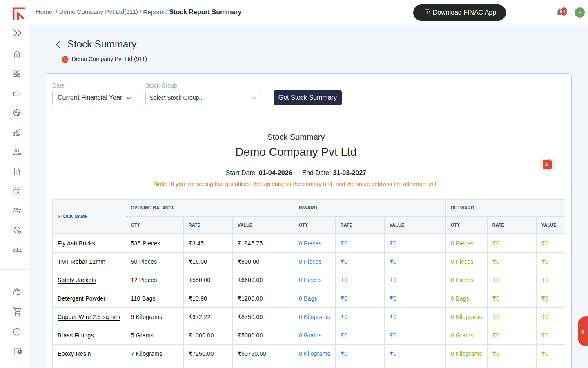Click the three-people team sidebar icon
588x368 pixels.
coord(17,250)
